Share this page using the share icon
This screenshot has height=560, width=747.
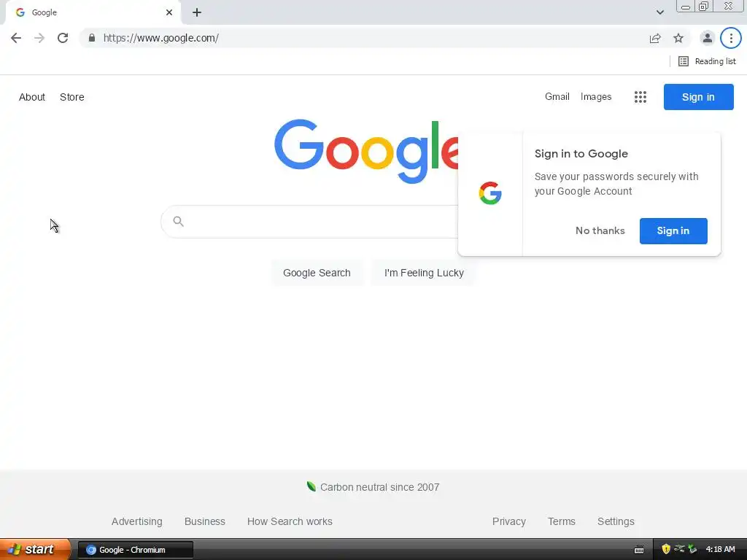click(x=655, y=38)
